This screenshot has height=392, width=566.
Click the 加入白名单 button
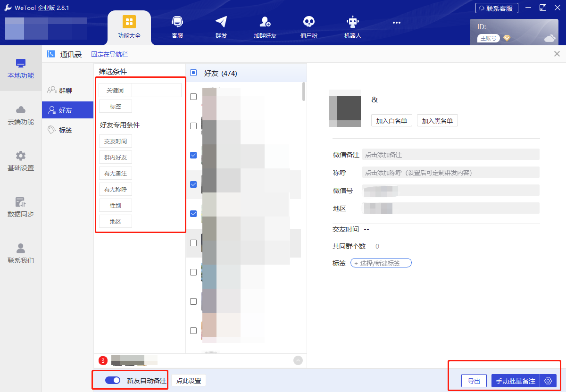[x=391, y=121]
